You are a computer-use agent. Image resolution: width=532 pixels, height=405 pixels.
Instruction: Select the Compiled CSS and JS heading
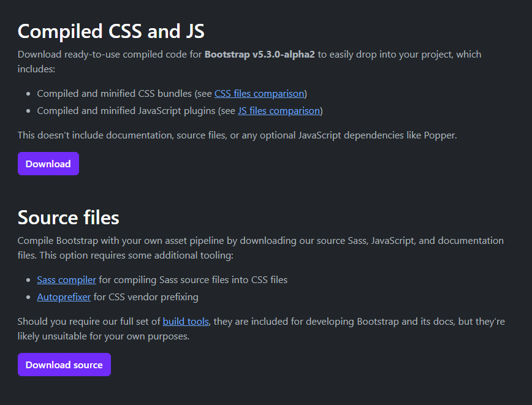point(111,31)
